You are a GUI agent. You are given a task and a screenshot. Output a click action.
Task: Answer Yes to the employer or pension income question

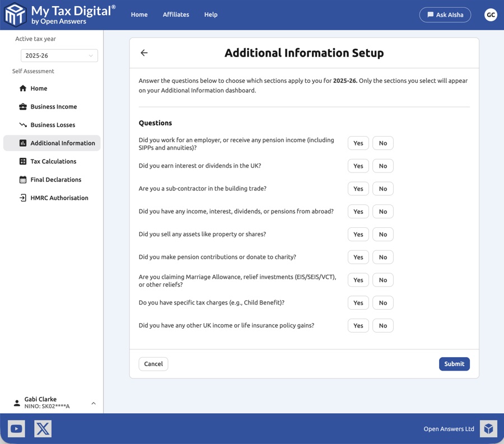pos(358,143)
